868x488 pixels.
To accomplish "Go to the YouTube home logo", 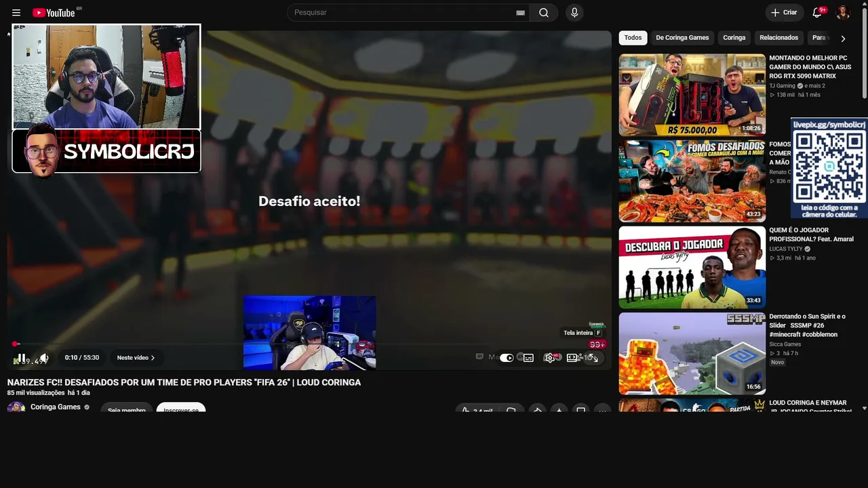I will (54, 13).
